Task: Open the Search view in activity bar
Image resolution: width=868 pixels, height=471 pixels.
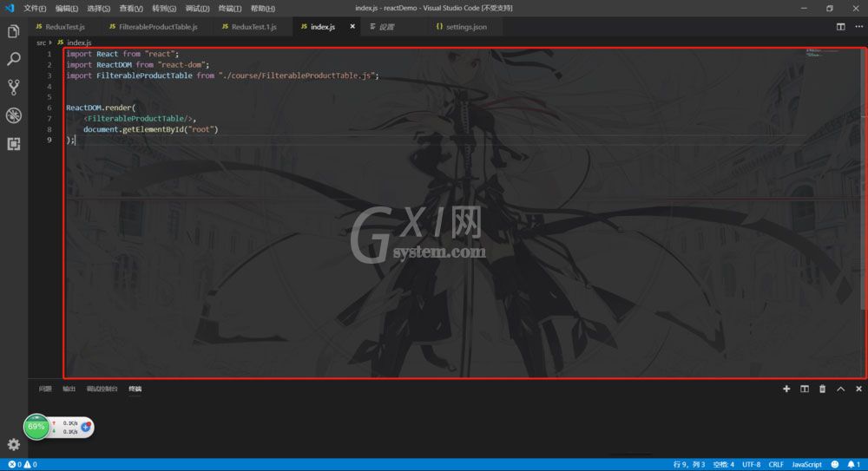Action: coord(13,59)
